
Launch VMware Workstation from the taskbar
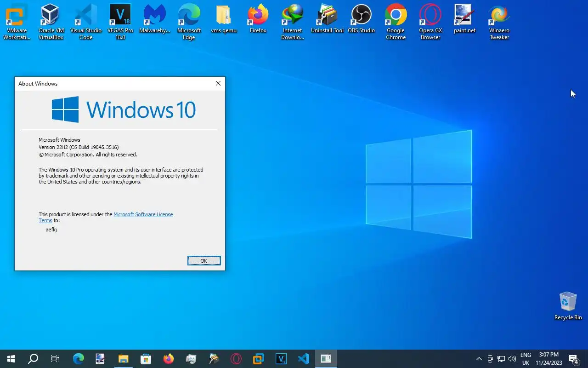coord(259,359)
